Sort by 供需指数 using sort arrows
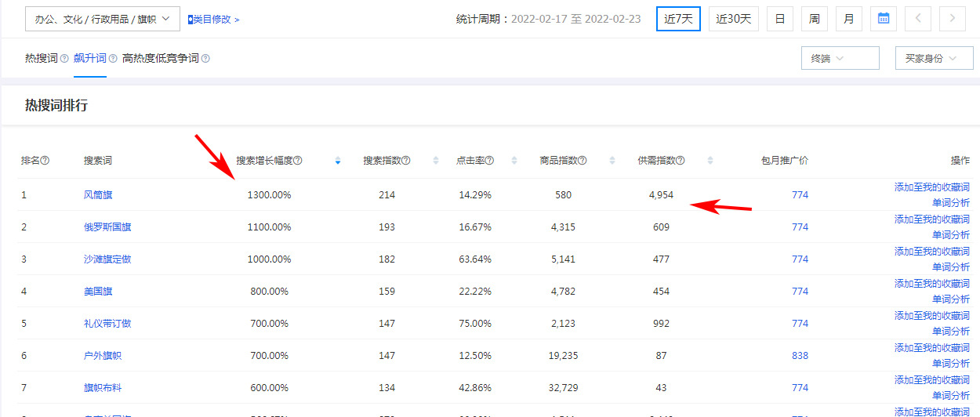 point(710,161)
